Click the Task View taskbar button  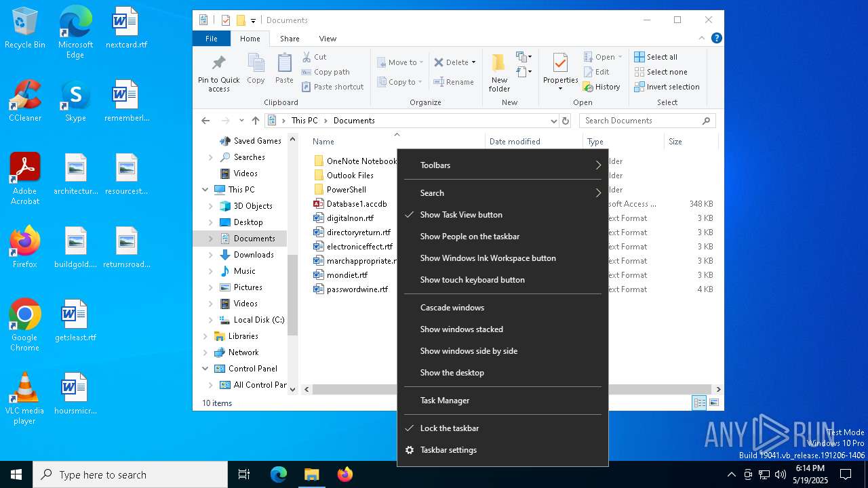tap(244, 474)
